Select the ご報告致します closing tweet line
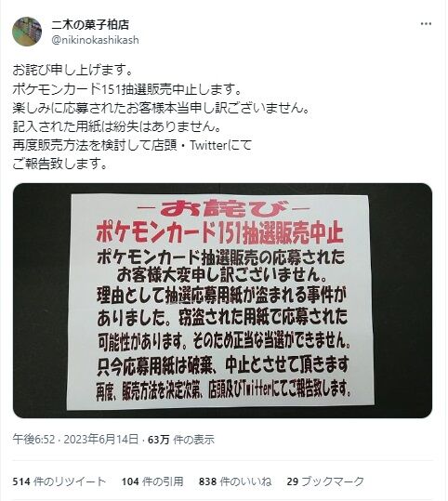Viewport: 448px width, 501px height. pos(59,165)
